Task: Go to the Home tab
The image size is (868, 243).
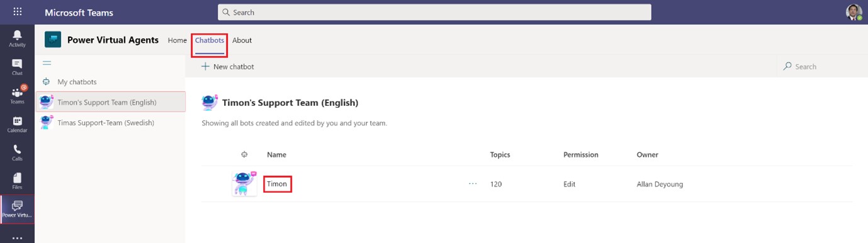Action: pos(177,40)
